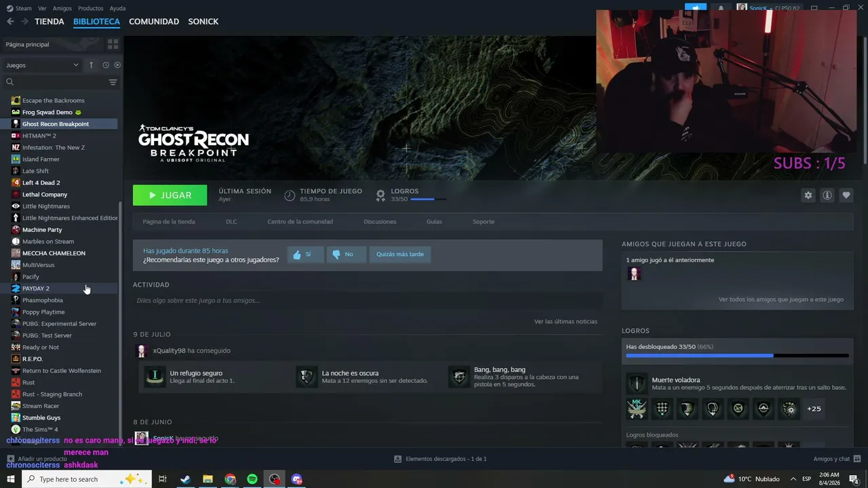Open Página de la tienda link

coord(169,222)
